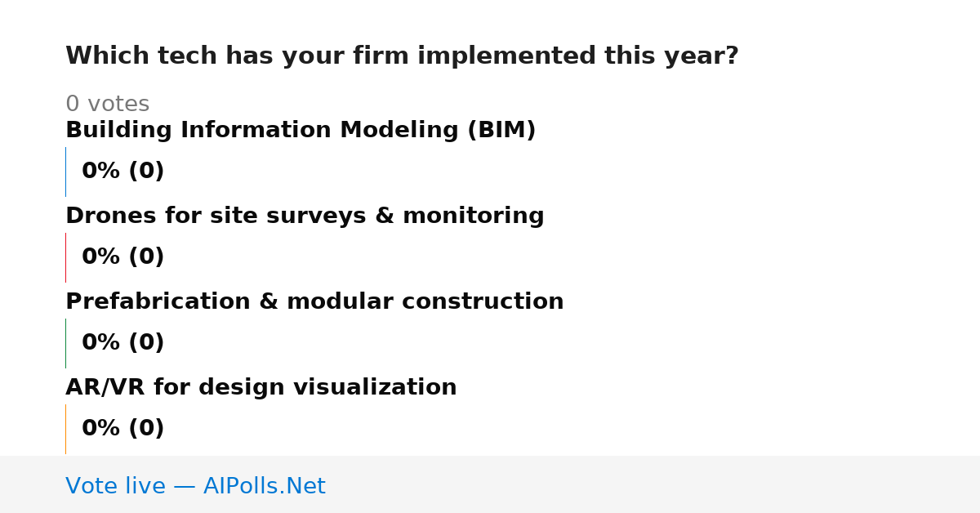Click the 0 votes total count
Screen dimensions: 980x513
click(107, 105)
